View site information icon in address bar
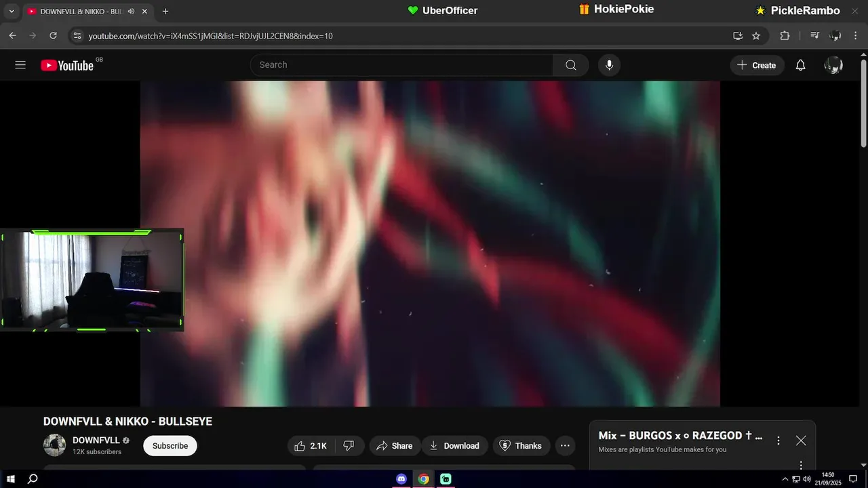 point(77,36)
